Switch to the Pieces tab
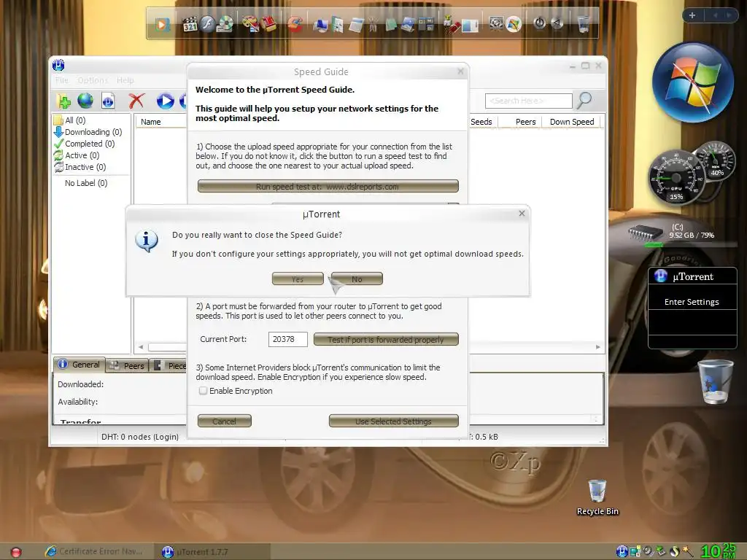The width and height of the screenshot is (747, 560). 169,366
